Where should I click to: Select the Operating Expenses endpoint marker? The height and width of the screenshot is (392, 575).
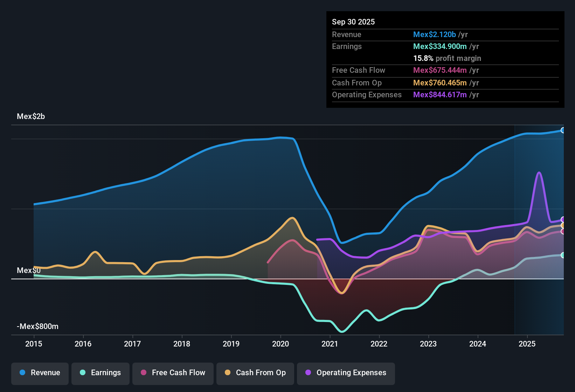point(563,219)
